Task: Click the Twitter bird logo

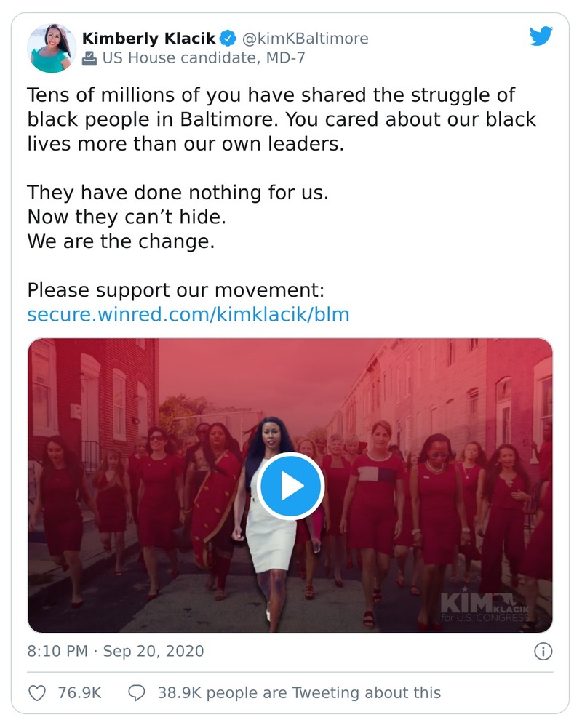Action: pos(541,36)
